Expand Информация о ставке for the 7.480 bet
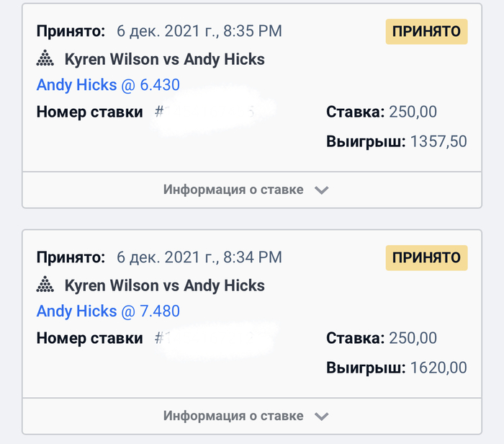Viewport: 504px width, 444px height. [x=233, y=417]
